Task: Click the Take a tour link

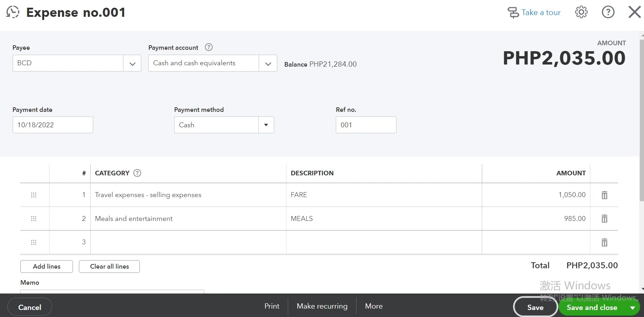Action: click(x=534, y=13)
